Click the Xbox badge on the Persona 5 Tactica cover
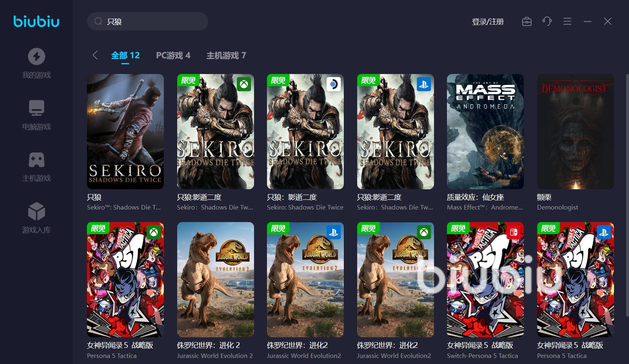The image size is (629, 364). click(x=154, y=232)
